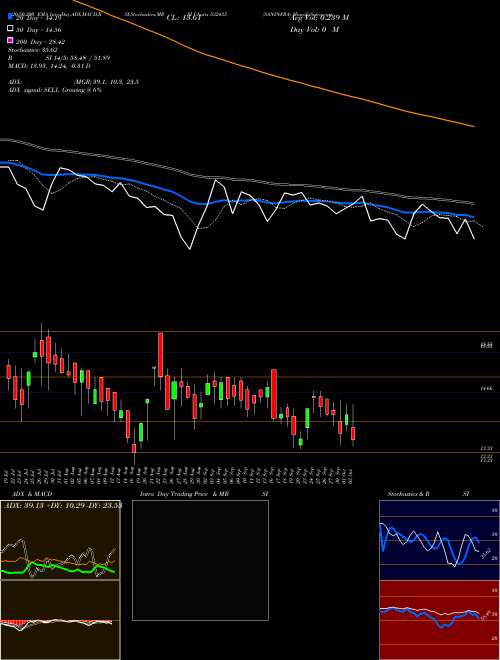Click the 'ADX signal: SELL' text
This screenshot has height=660, width=500.
34,90
